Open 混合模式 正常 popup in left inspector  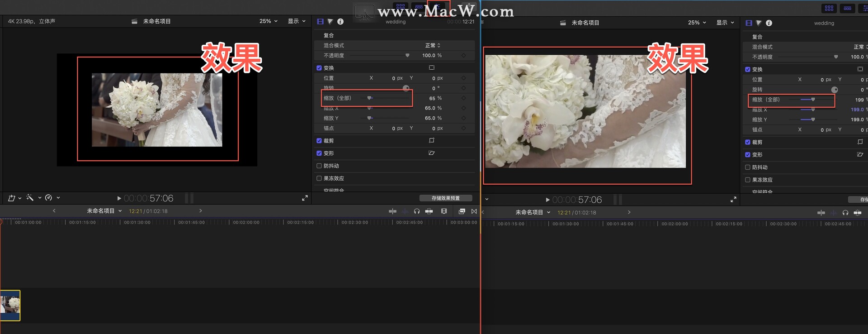pos(433,46)
